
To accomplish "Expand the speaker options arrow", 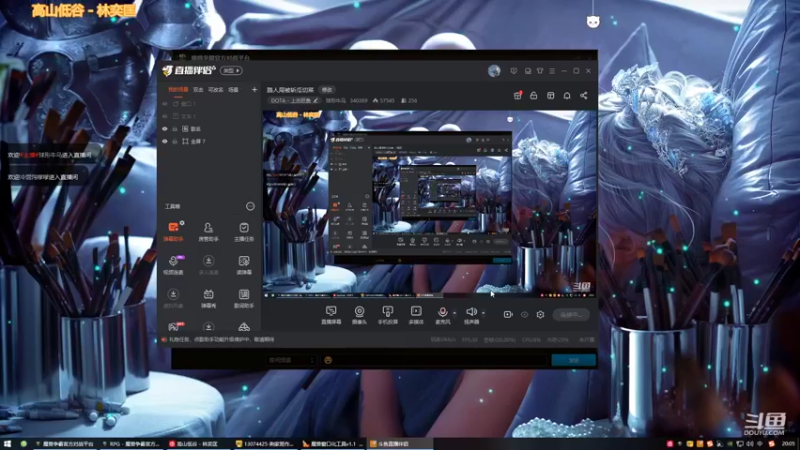I will tap(483, 313).
